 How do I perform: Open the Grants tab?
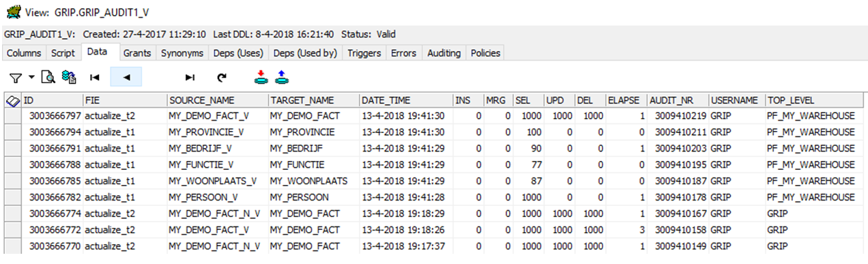137,53
